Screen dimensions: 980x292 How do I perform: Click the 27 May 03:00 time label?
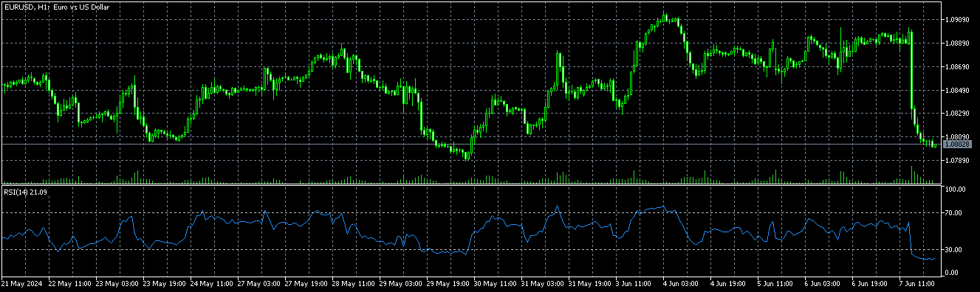point(259,283)
